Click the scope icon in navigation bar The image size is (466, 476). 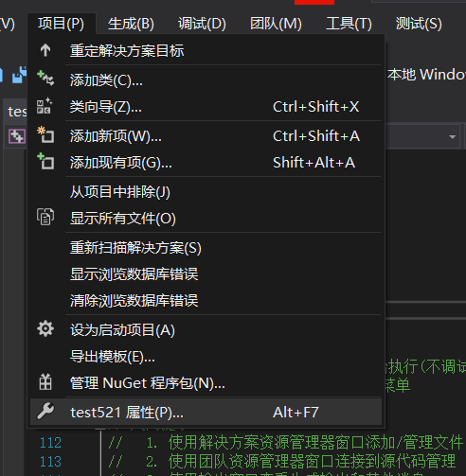(17, 136)
